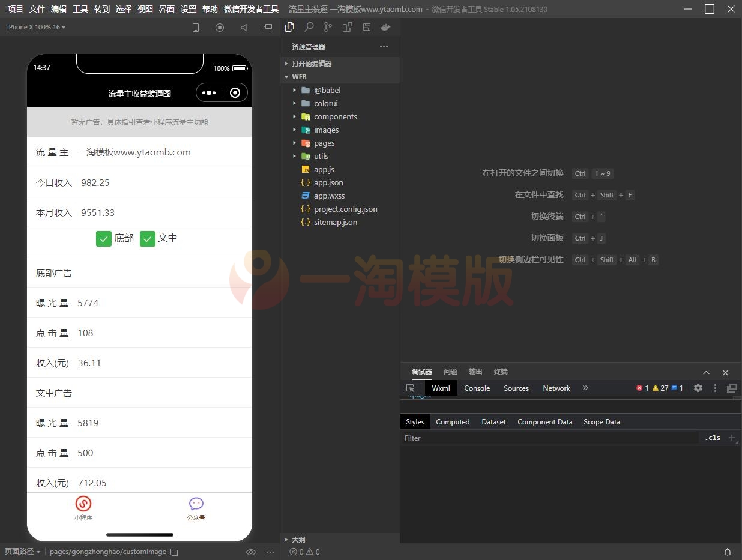Image resolution: width=742 pixels, height=560 pixels.
Task: Click the .cls button in the Styles panel
Action: pos(713,438)
